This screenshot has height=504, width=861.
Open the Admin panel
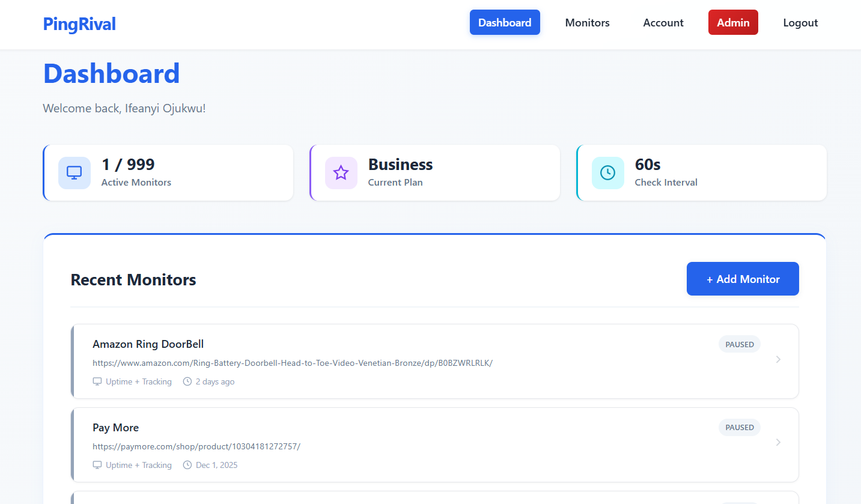732,22
